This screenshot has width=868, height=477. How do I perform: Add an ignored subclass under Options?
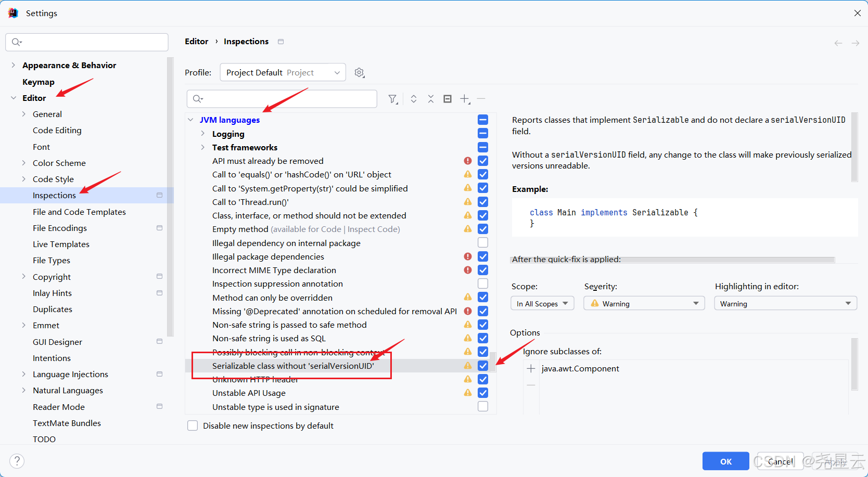(530, 368)
